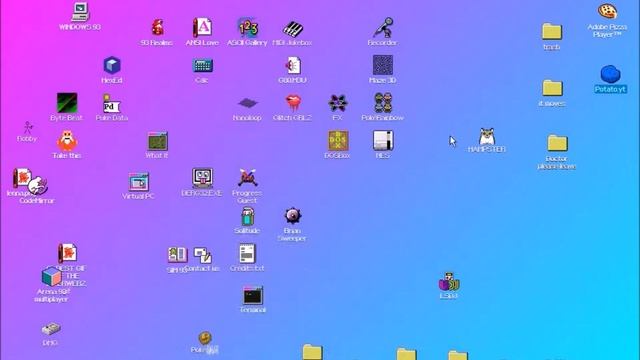
Task: Launch the 93 Realms icon
Action: (157, 28)
